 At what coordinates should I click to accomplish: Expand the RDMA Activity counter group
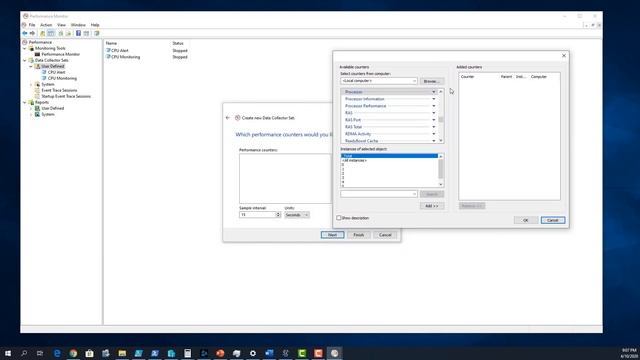click(x=433, y=134)
